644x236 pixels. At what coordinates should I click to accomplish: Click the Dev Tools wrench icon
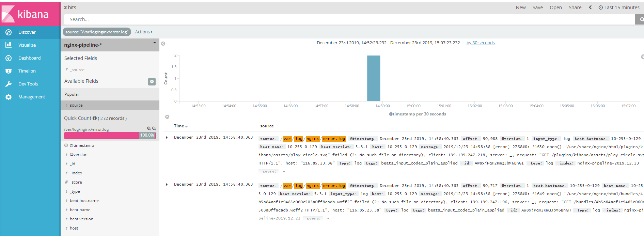pos(9,84)
